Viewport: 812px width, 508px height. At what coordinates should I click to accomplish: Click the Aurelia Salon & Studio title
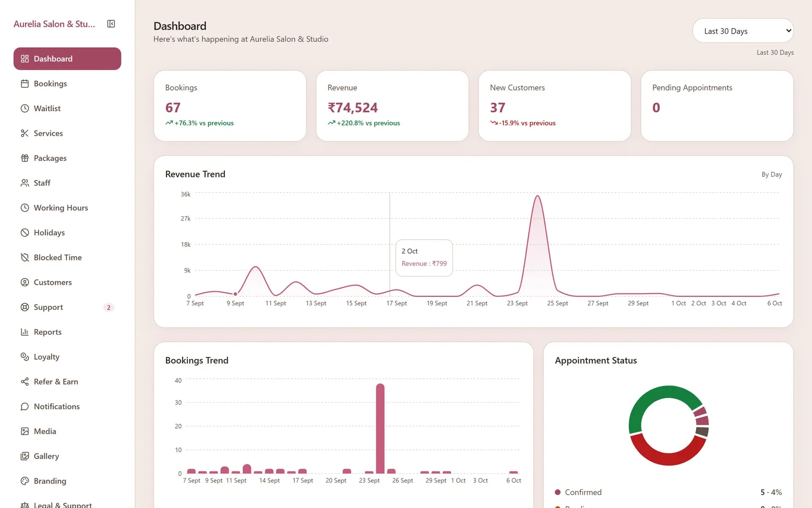[x=54, y=24]
